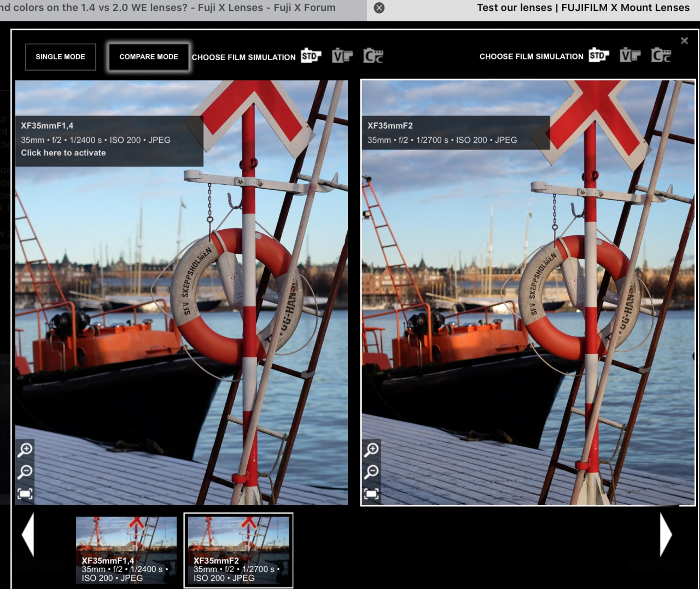Switch to Single Mode
Image resolution: width=700 pixels, height=589 pixels.
[x=60, y=57]
